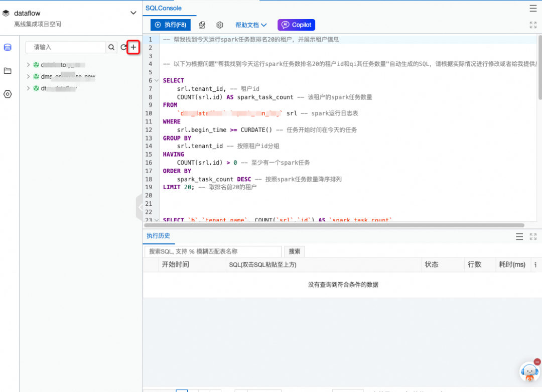The height and width of the screenshot is (392, 542).
Task: Open the hexagon settings icon in sidebar
Action: tap(8, 94)
